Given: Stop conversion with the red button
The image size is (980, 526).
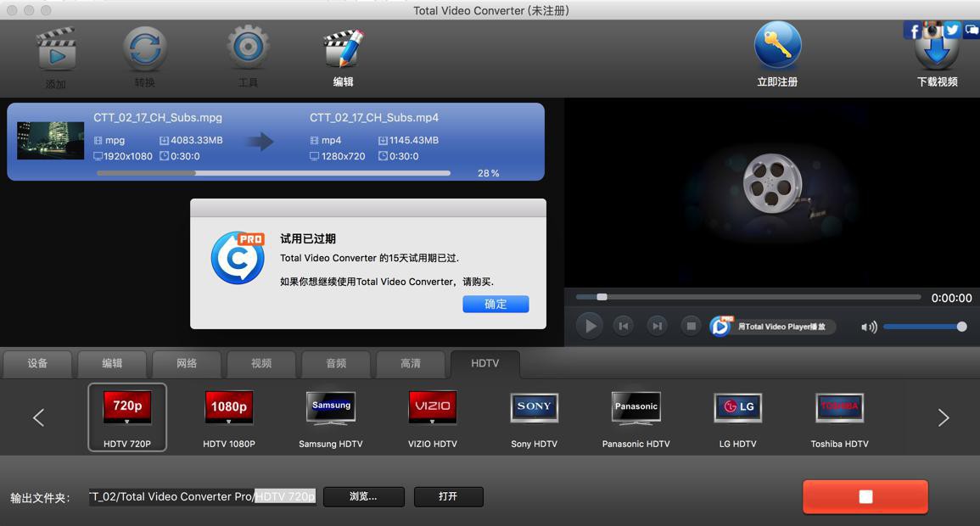Looking at the screenshot, I should [865, 496].
